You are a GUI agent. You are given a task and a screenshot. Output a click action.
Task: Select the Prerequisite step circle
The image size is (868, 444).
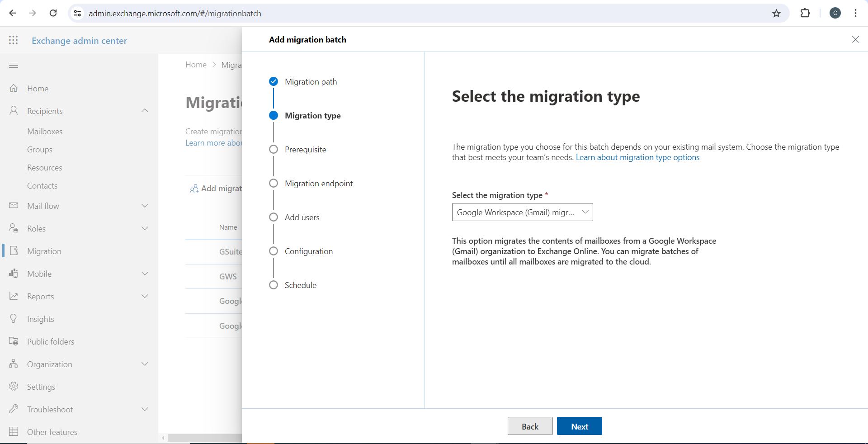click(274, 150)
